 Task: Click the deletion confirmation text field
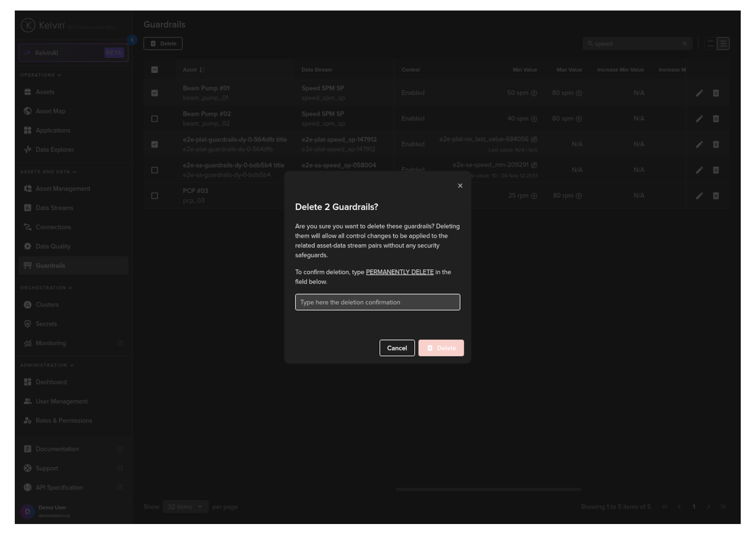(378, 302)
